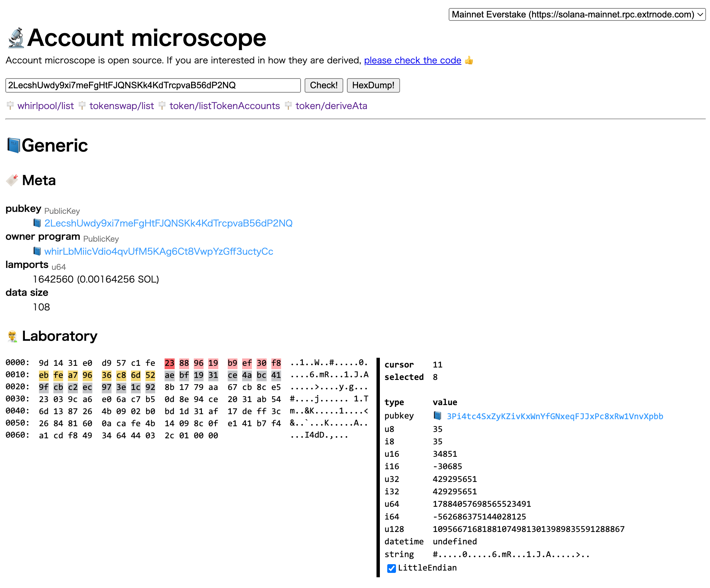Open the please check the code link

412,60
